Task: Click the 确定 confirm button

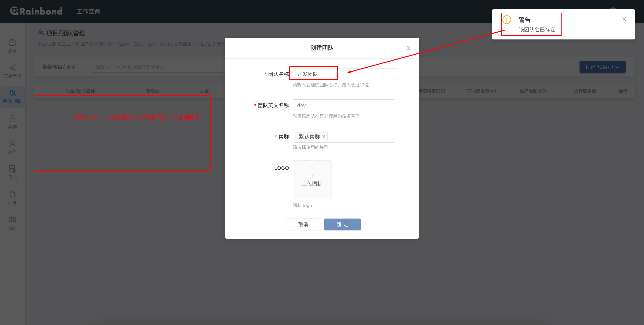Action: [x=342, y=224]
